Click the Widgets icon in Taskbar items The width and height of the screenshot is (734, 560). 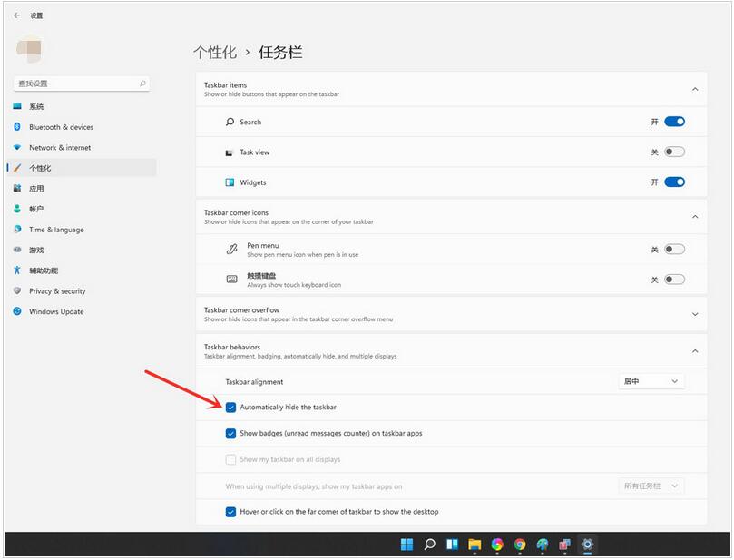point(230,182)
